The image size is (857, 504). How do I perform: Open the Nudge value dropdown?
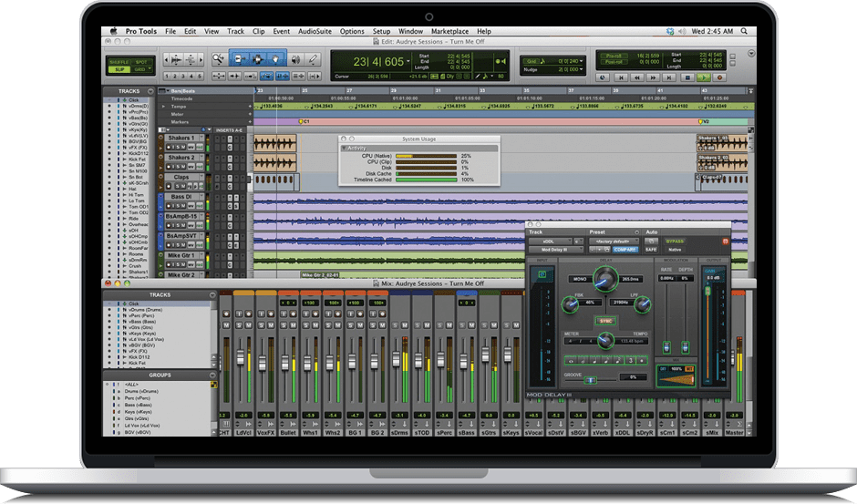581,69
